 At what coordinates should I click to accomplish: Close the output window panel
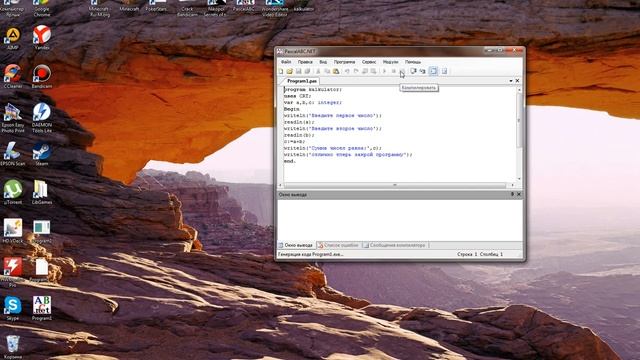coord(519,194)
